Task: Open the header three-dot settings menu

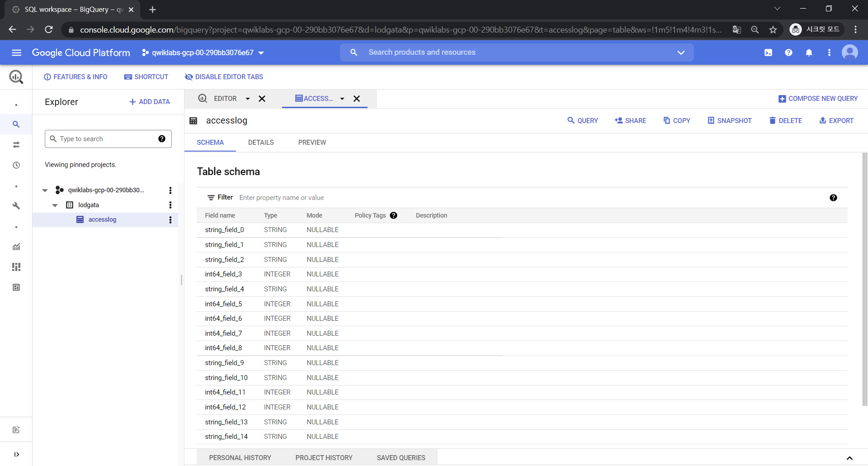Action: (829, 52)
